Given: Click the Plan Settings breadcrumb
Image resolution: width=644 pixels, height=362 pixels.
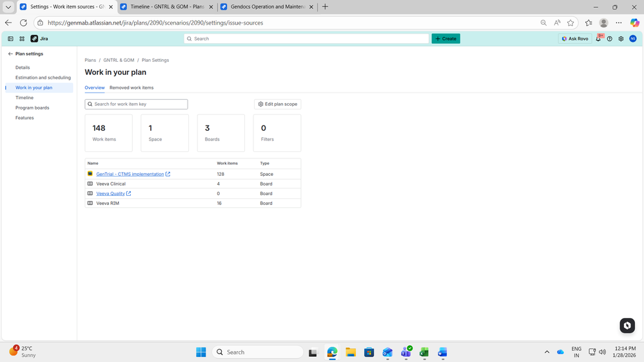Looking at the screenshot, I should pyautogui.click(x=155, y=60).
